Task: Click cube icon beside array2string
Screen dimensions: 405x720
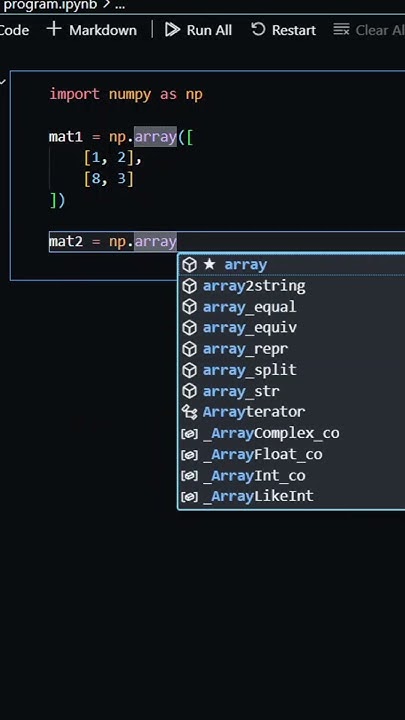Action: coord(189,286)
